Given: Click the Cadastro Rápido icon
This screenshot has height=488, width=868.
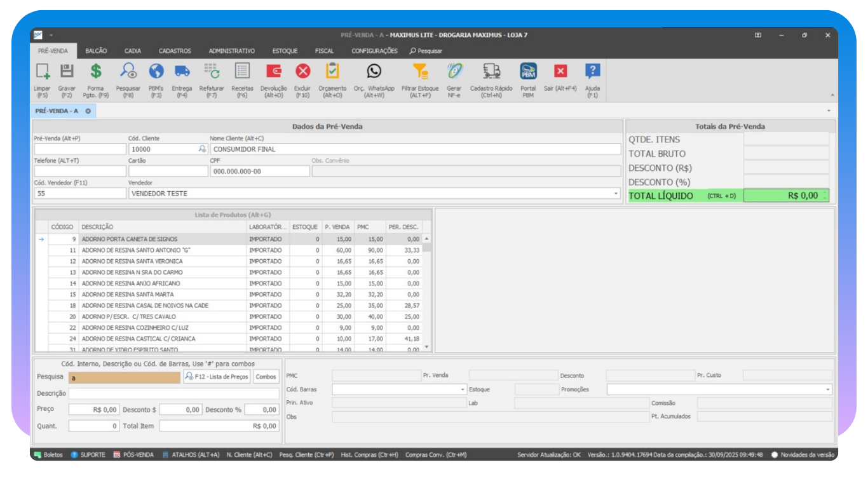Looking at the screenshot, I should [491, 72].
